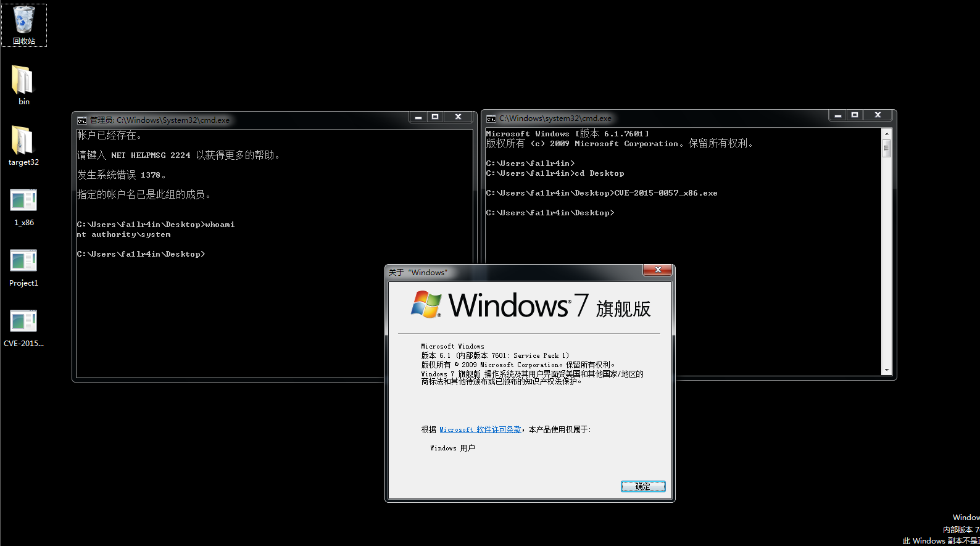This screenshot has height=546, width=980.
Task: Click the 确定 button in About Windows
Action: point(643,487)
